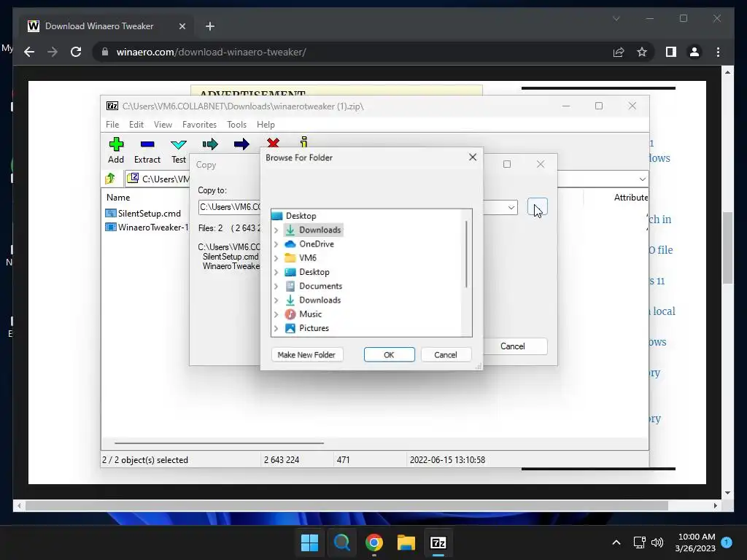Open the Favorites menu in 7-Zip
This screenshot has height=560, width=747.
199,124
